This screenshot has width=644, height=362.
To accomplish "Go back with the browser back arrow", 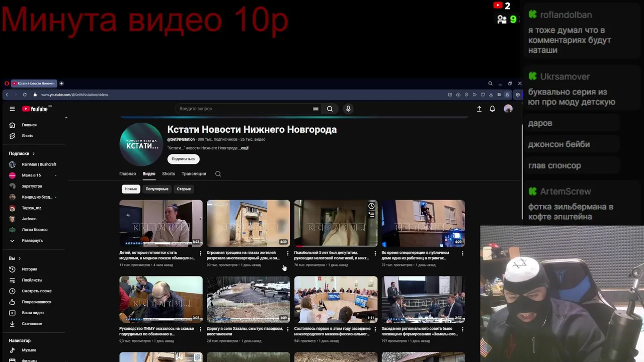I will click(7, 95).
